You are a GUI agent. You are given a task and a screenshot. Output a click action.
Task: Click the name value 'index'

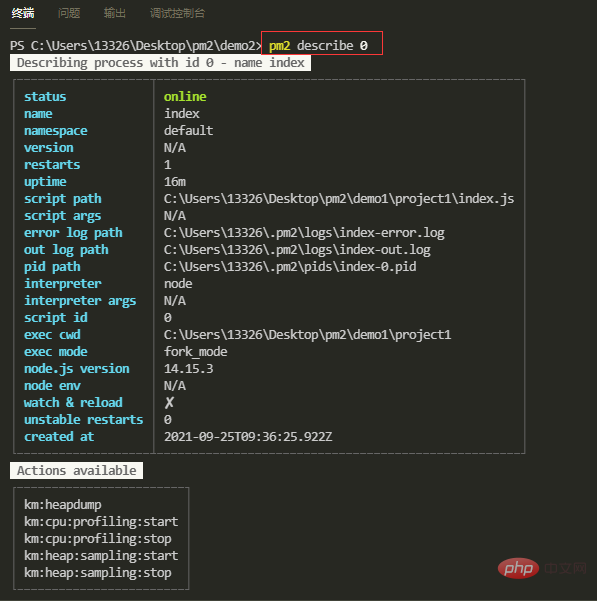click(182, 113)
